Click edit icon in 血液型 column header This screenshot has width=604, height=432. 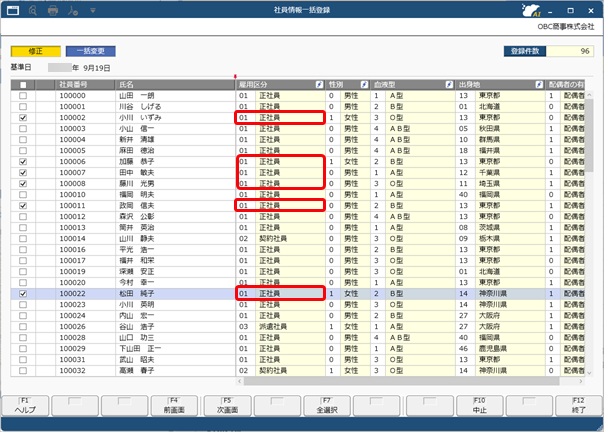tap(449, 84)
